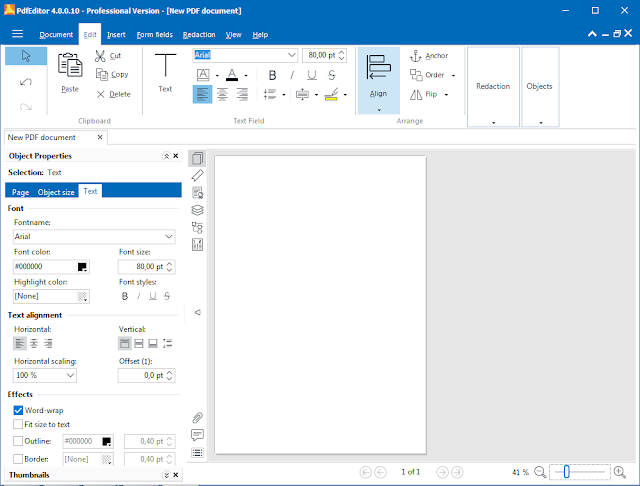Open the hamburger application menu
Screen dimensions: 640x486
[x=18, y=34]
